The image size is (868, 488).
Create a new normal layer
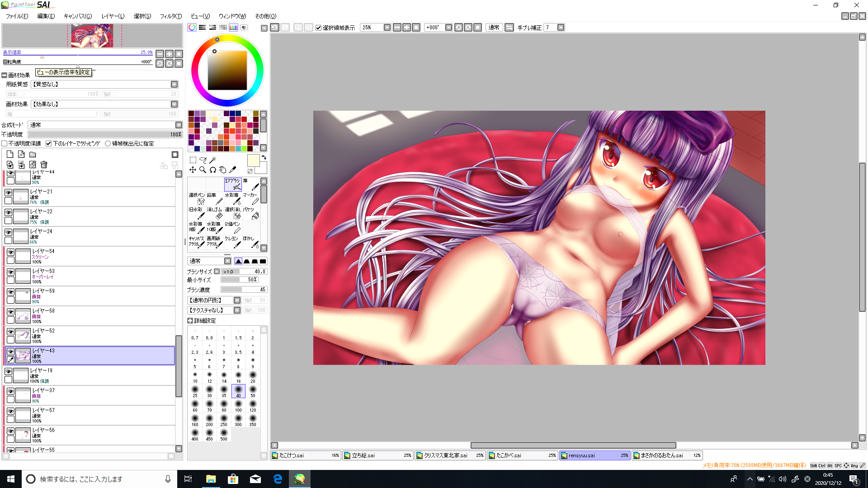[10, 155]
